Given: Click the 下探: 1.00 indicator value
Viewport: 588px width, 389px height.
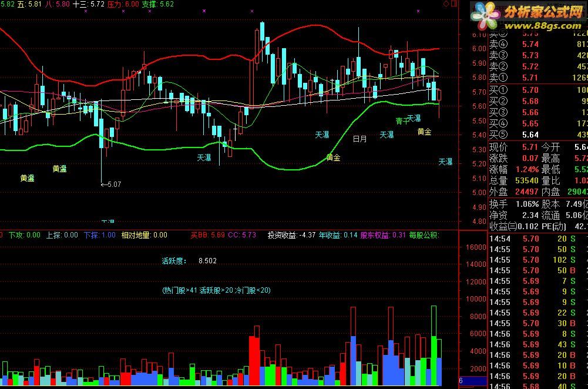Looking at the screenshot, I should 99,235.
